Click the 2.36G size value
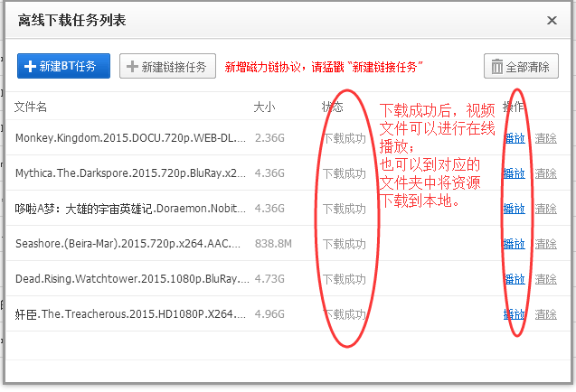576x392 pixels. click(x=269, y=138)
